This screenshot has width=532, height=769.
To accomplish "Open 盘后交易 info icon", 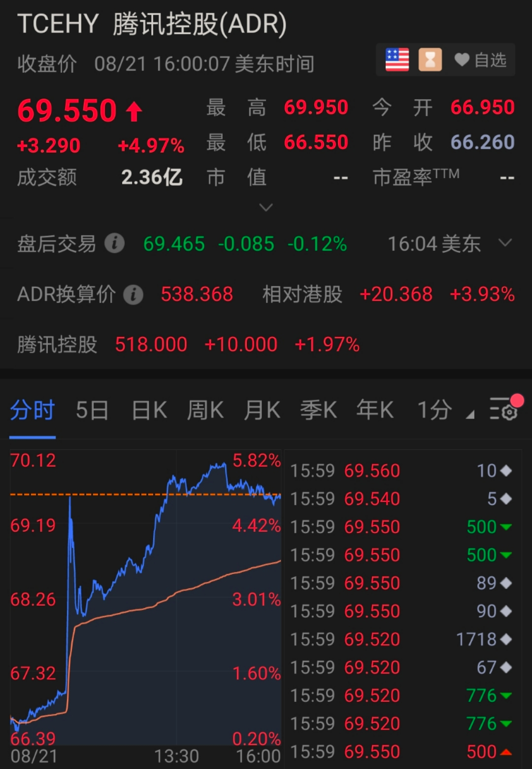I will pos(115,244).
